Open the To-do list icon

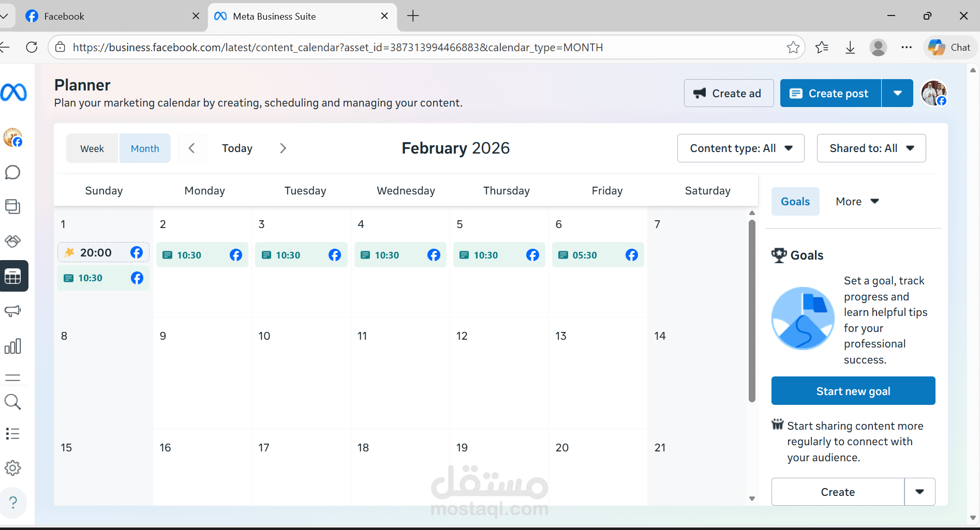point(13,433)
